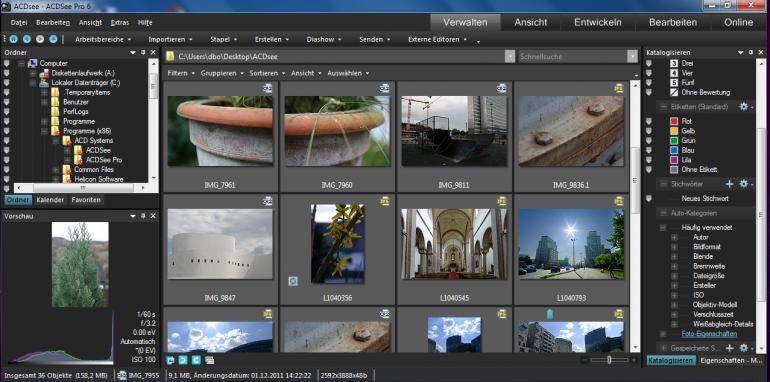Viewport: 770px width, 382px height.
Task: Click the second blue rotate icon below thumbnails
Action: [183, 360]
